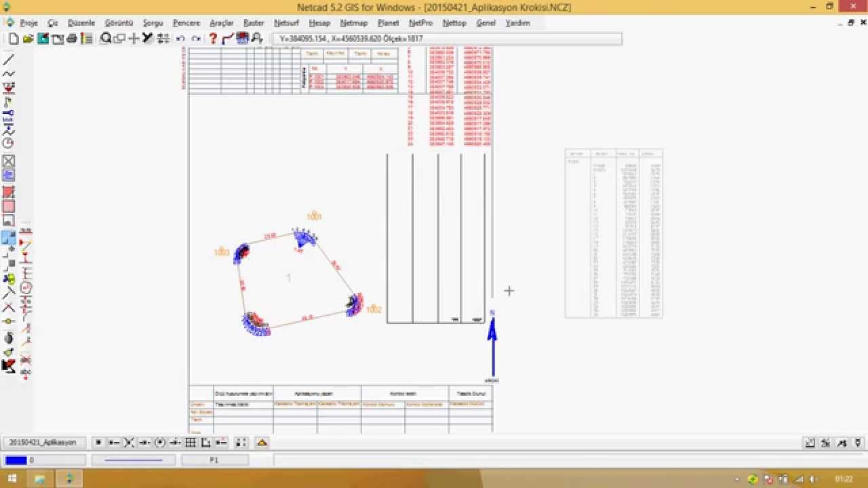868x488 pixels.
Task: Click the yellow triangle icon in snap bar
Action: tap(262, 443)
